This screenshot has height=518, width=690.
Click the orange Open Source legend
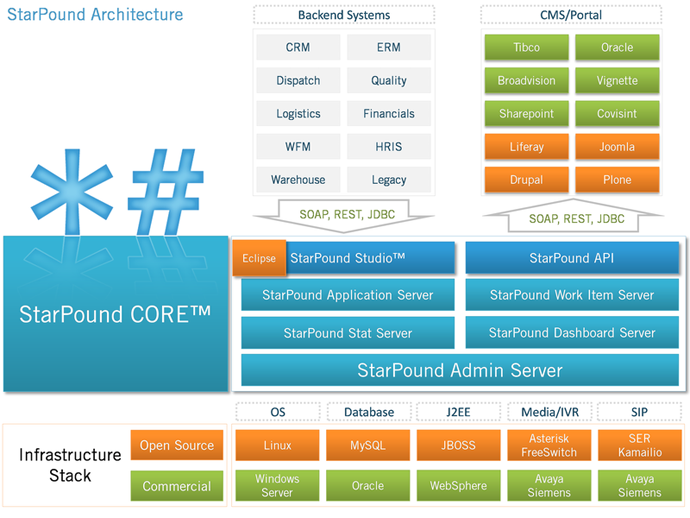click(177, 445)
